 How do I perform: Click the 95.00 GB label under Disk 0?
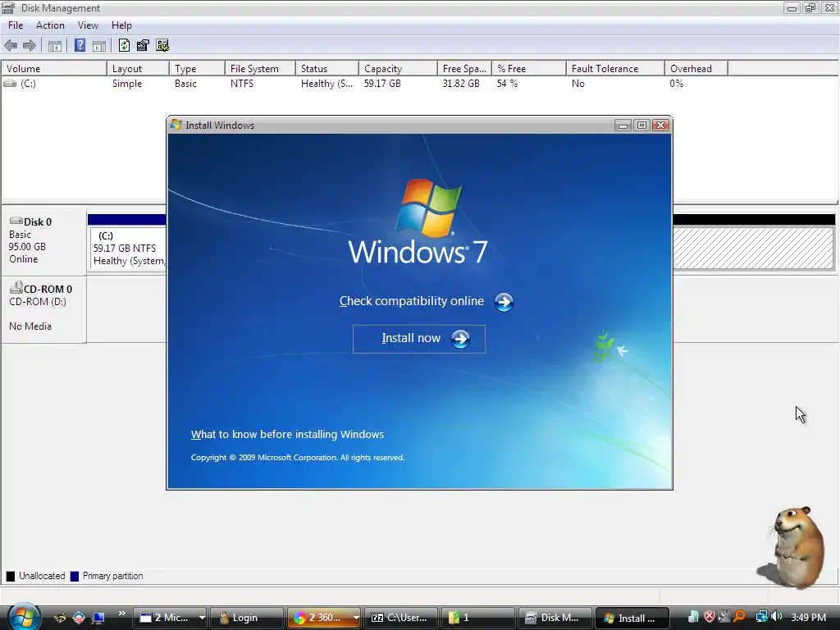coord(27,247)
